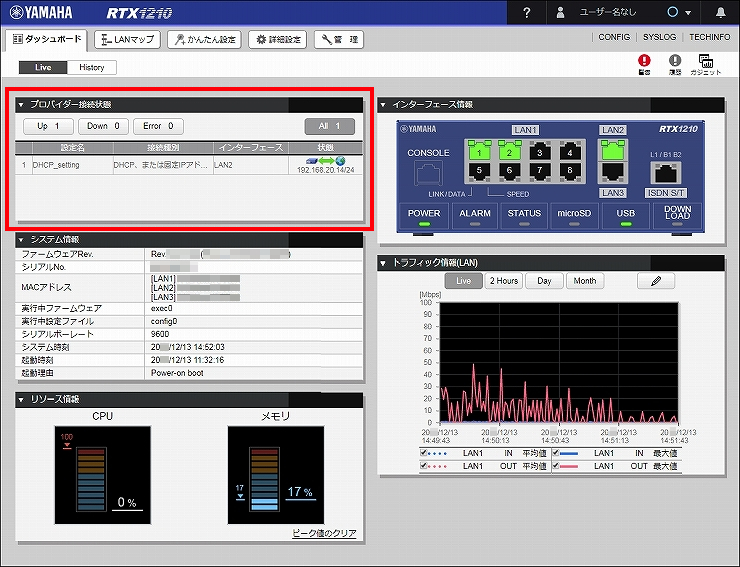740x567 pixels.
Task: Click the ISDN S/T port
Action: click(x=666, y=173)
